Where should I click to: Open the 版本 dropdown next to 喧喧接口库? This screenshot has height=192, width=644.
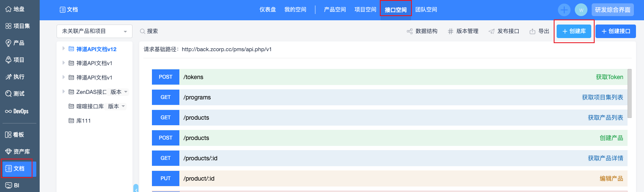pos(117,106)
